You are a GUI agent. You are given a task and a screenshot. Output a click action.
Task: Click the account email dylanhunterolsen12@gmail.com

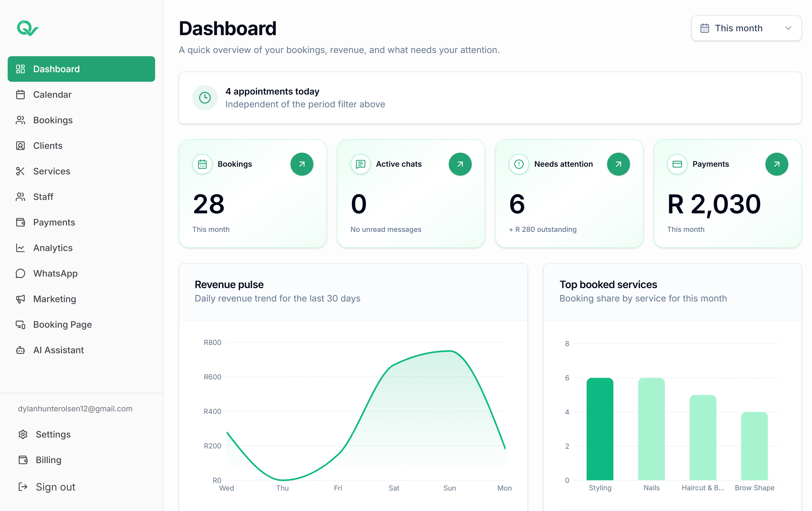[75, 409]
